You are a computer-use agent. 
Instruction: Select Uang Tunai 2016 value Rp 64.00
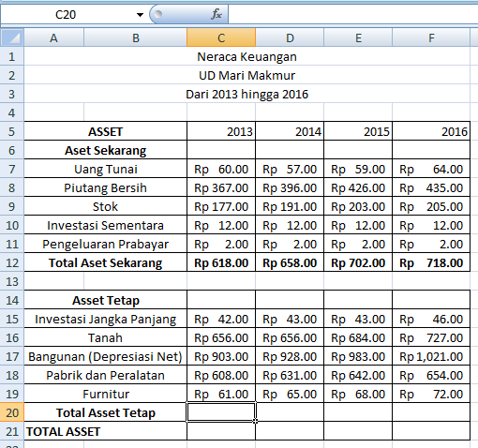[431, 169]
